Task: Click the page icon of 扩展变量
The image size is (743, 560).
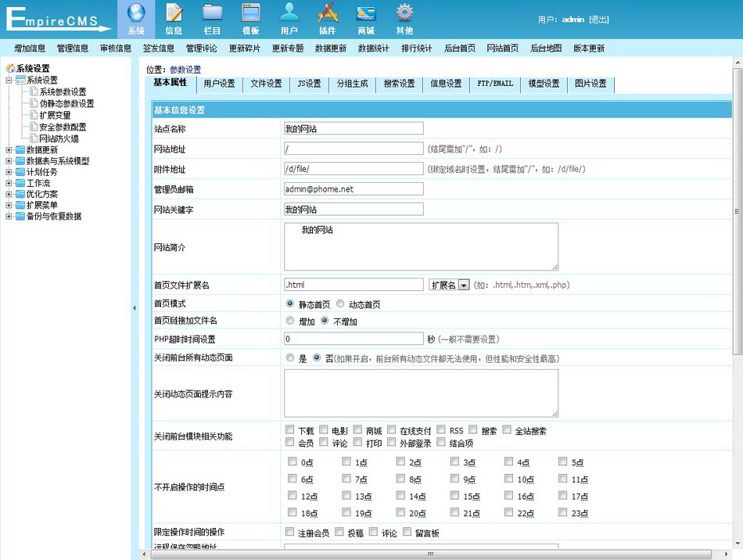Action: click(x=34, y=115)
